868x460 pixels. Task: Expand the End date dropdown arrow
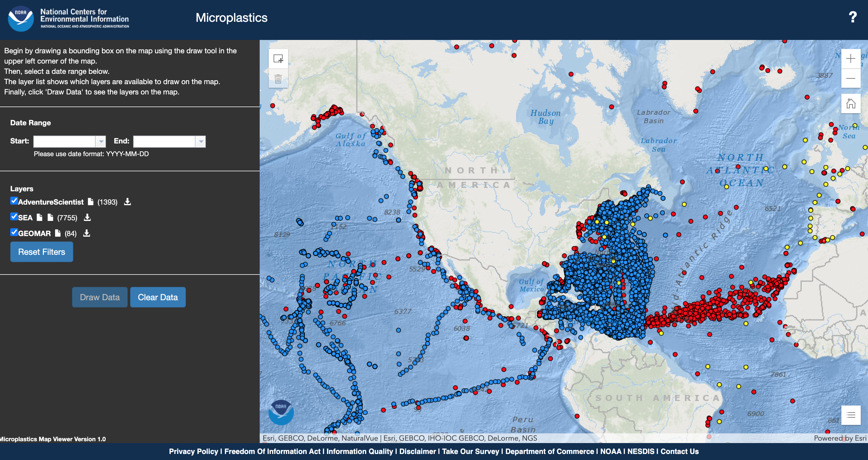200,142
